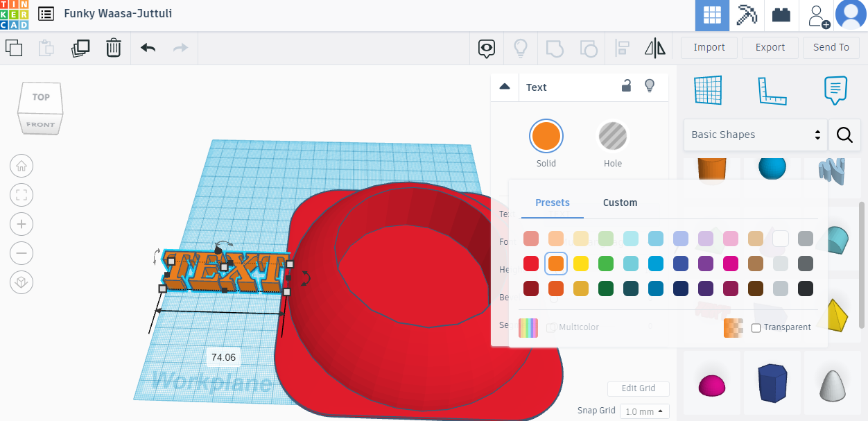Viewport: 868px width, 421px height.
Task: Click the Import button
Action: point(709,47)
